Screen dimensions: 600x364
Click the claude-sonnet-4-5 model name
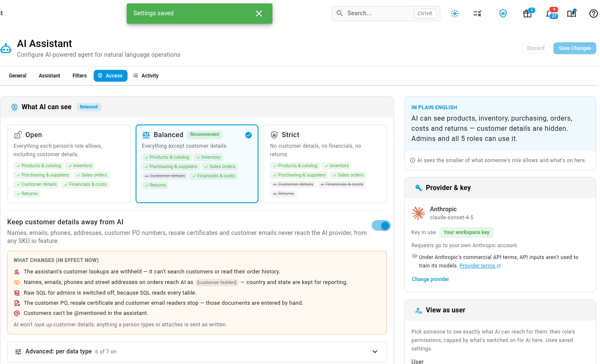(x=452, y=218)
